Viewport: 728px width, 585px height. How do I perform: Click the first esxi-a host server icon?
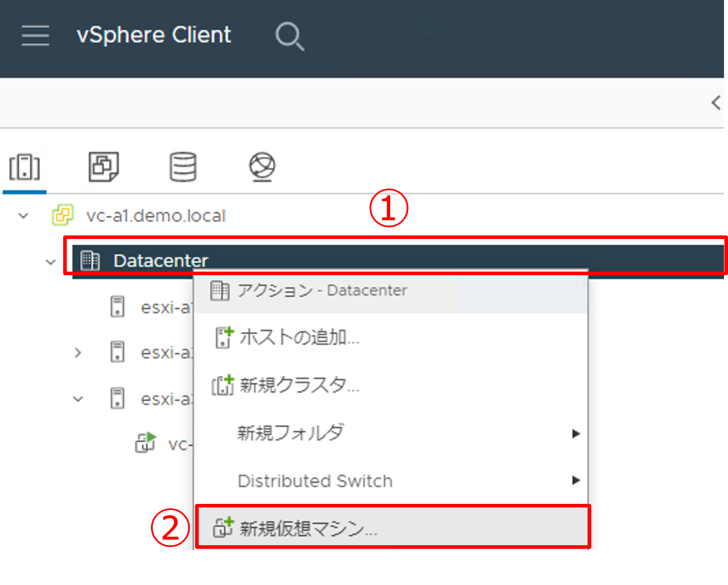pos(117,306)
